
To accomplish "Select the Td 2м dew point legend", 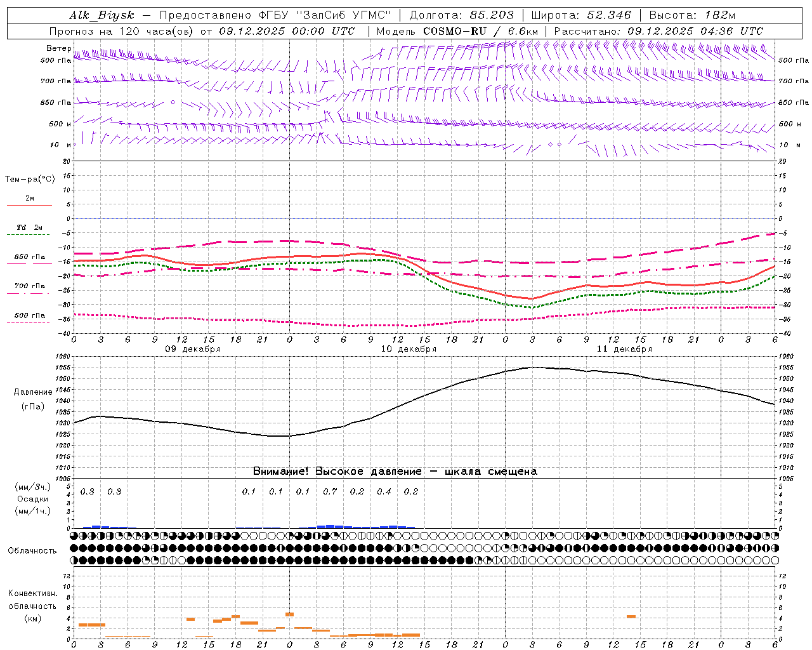I will [29, 230].
